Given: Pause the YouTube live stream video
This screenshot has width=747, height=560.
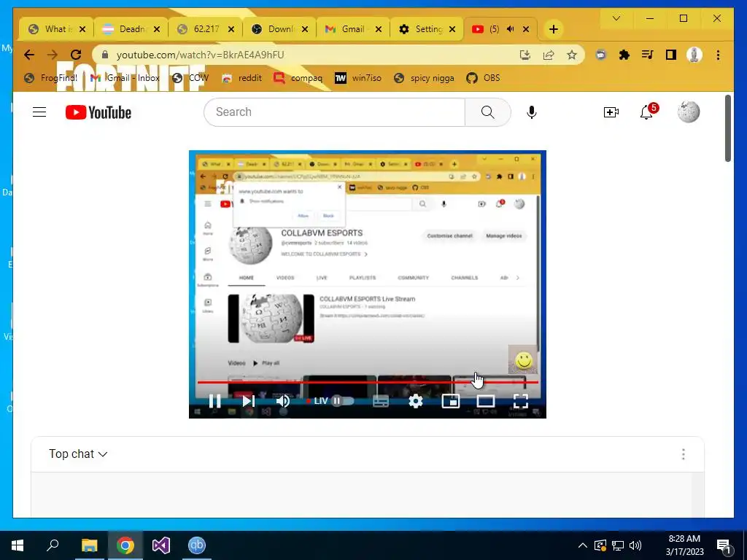Looking at the screenshot, I should point(215,401).
